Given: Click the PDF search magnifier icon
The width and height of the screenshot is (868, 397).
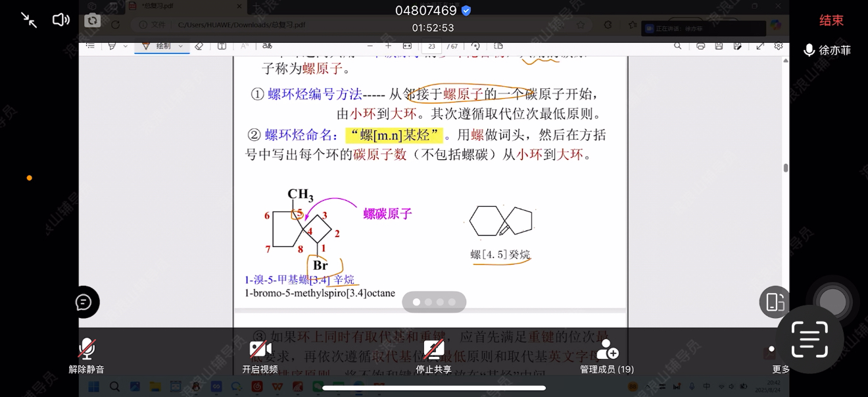Looking at the screenshot, I should [677, 46].
